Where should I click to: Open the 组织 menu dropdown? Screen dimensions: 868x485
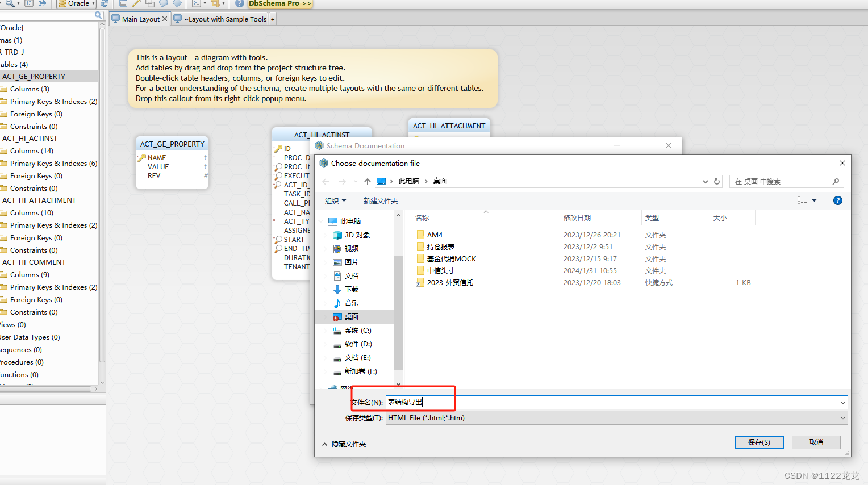click(335, 201)
